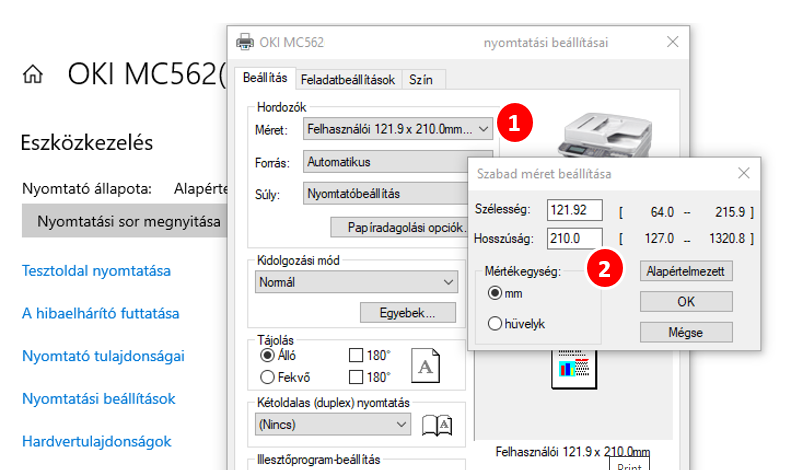Screen dimensions: 799x470
Task: Cancel with the Mégse button
Action: pyautogui.click(x=686, y=332)
